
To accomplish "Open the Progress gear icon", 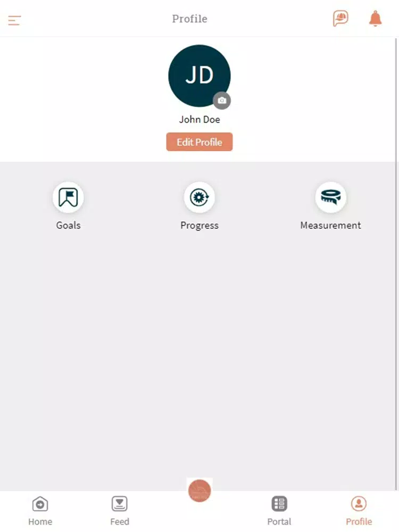I will coord(199,197).
